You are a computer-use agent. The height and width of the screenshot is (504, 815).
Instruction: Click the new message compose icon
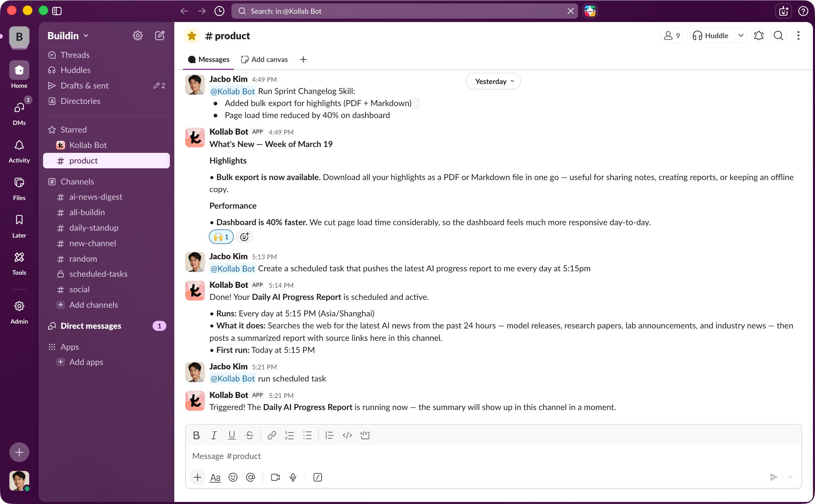coord(159,35)
